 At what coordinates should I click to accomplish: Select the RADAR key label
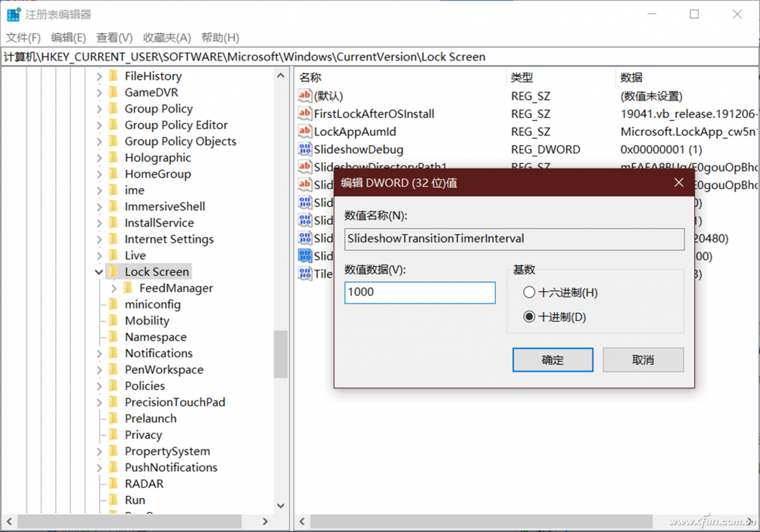144,484
